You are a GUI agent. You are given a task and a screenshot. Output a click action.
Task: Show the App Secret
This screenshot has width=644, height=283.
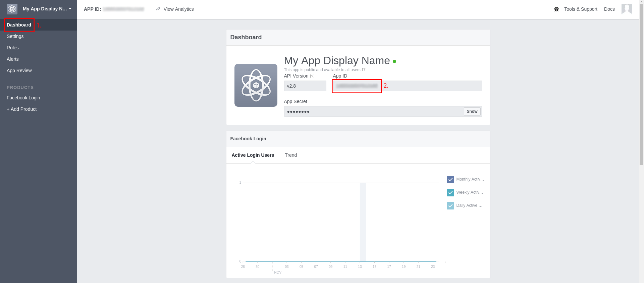(472, 111)
